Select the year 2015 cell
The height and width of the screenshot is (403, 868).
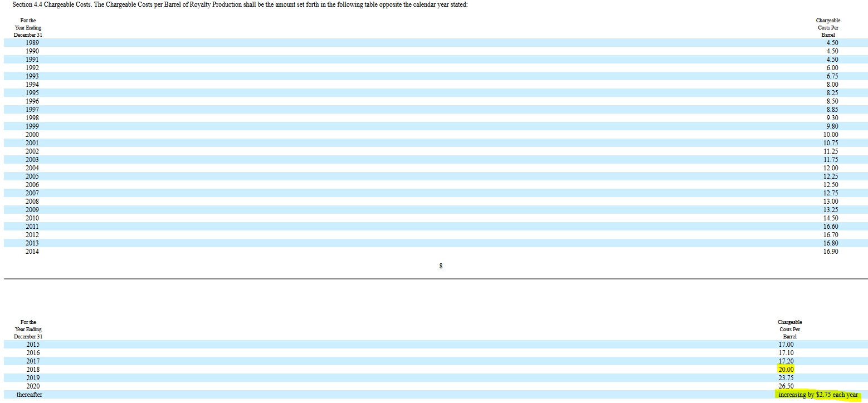point(32,344)
